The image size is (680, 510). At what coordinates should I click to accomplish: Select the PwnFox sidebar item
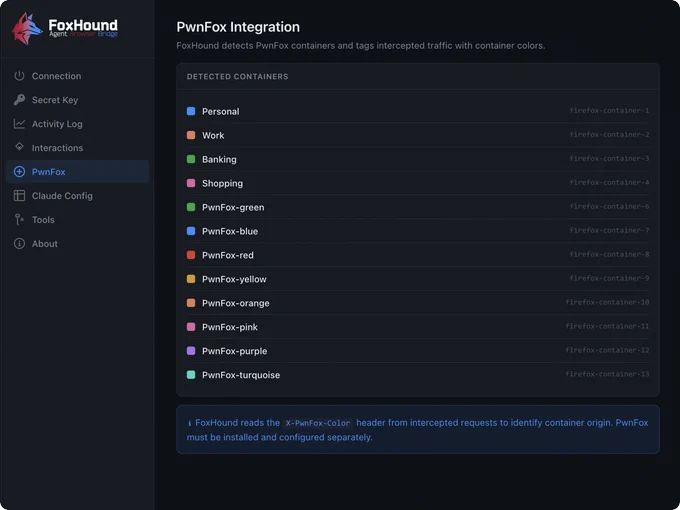tap(77, 172)
